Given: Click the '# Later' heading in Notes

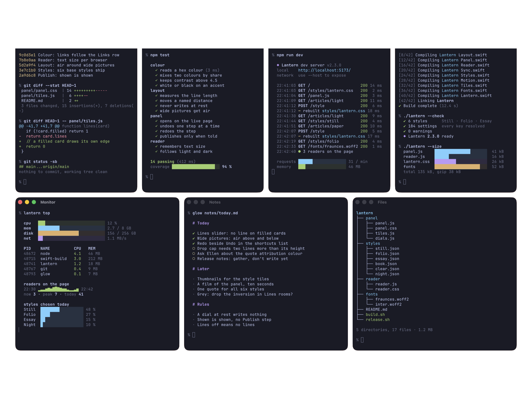Looking at the screenshot, I should click(x=201, y=269).
